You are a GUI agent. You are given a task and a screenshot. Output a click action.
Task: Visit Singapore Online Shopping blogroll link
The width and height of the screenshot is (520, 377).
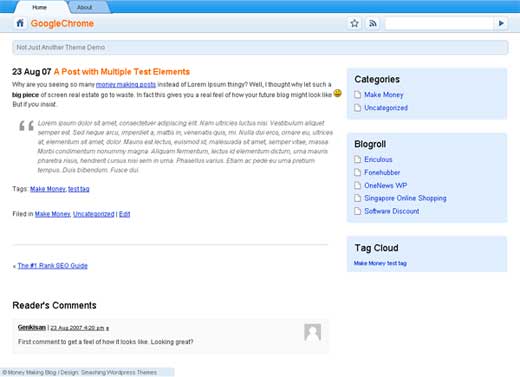point(405,198)
